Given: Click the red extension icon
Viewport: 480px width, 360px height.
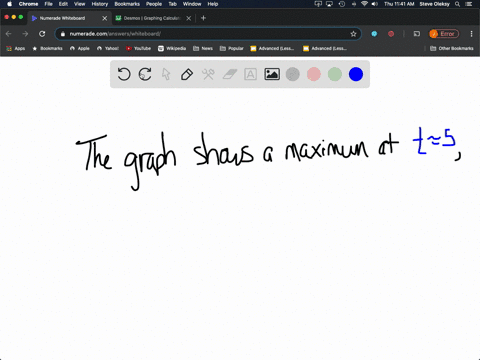Looking at the screenshot, I should tap(391, 34).
